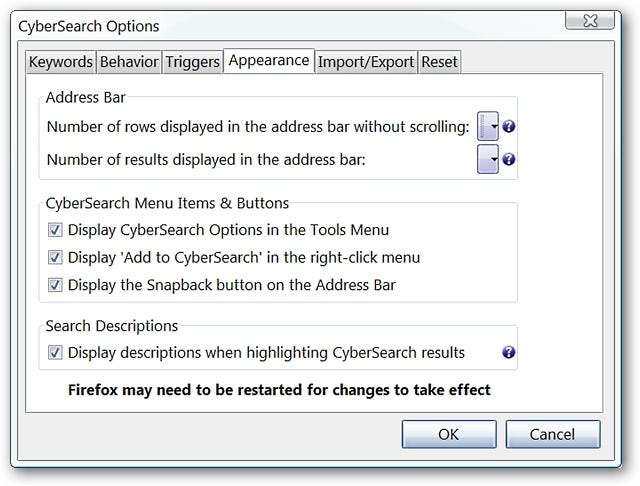Click help icon beside Search Descriptions checkbox
The width and height of the screenshot is (640, 486).
click(509, 352)
